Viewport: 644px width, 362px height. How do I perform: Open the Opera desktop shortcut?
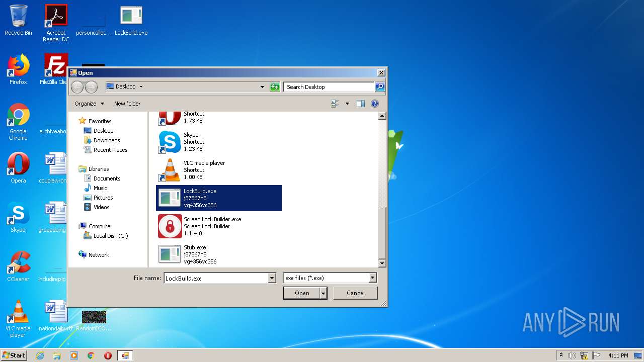tap(18, 167)
